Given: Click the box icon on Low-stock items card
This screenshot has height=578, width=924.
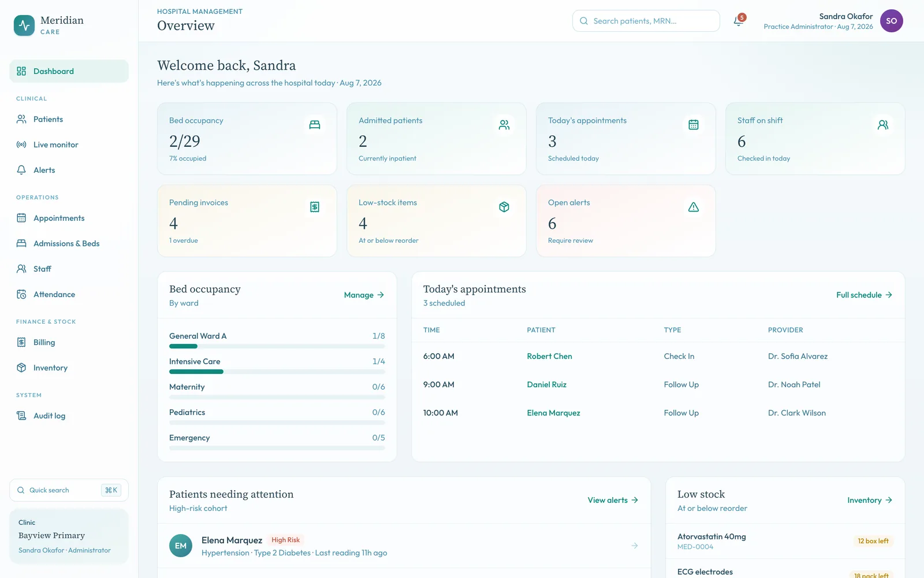Looking at the screenshot, I should [504, 207].
